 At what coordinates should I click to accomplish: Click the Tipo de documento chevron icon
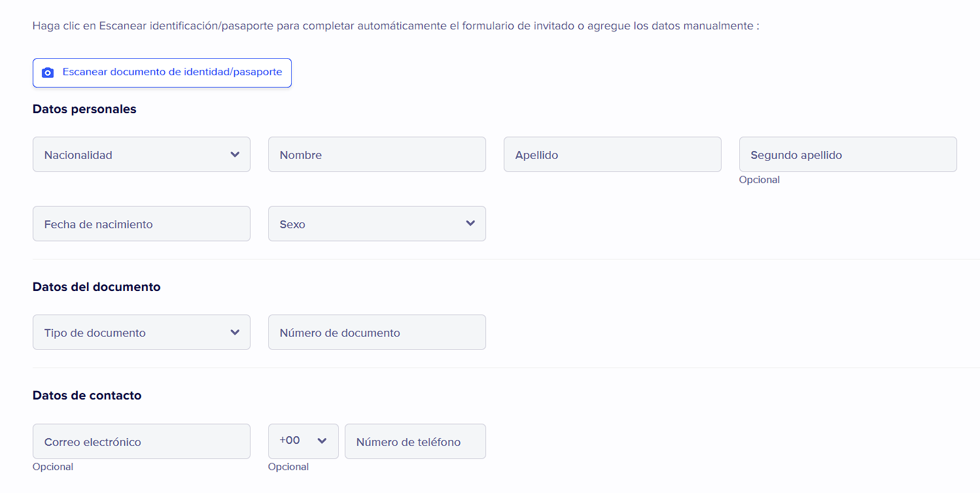235,332
